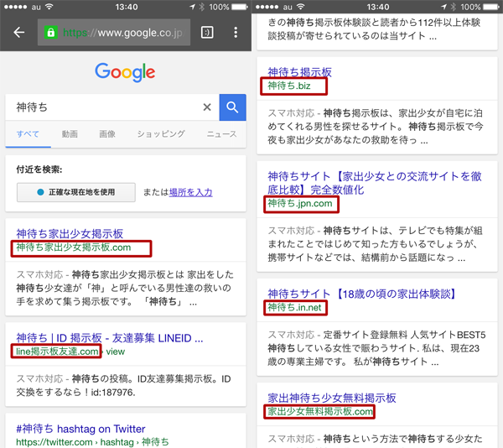Tap the right status bar Bluetooth icon
Viewport: 503px width, 448px height.
(x=453, y=7)
